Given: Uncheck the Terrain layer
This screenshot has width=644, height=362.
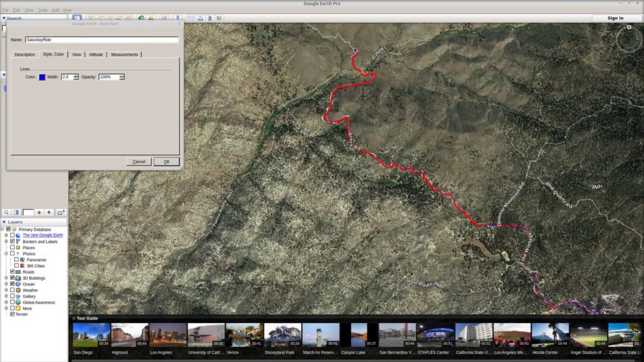Looking at the screenshot, I should click(12, 314).
